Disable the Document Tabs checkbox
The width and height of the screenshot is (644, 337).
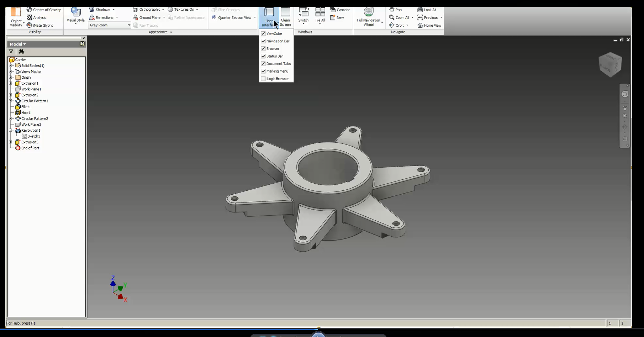[263, 63]
